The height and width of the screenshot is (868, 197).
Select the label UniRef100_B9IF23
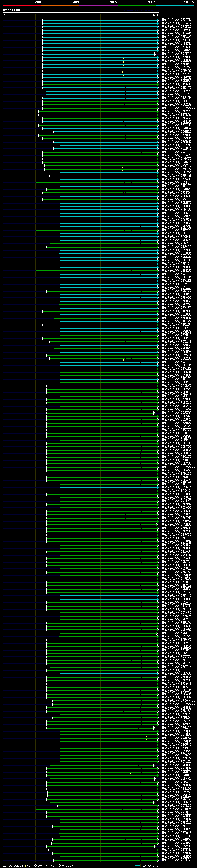tap(176, 54)
